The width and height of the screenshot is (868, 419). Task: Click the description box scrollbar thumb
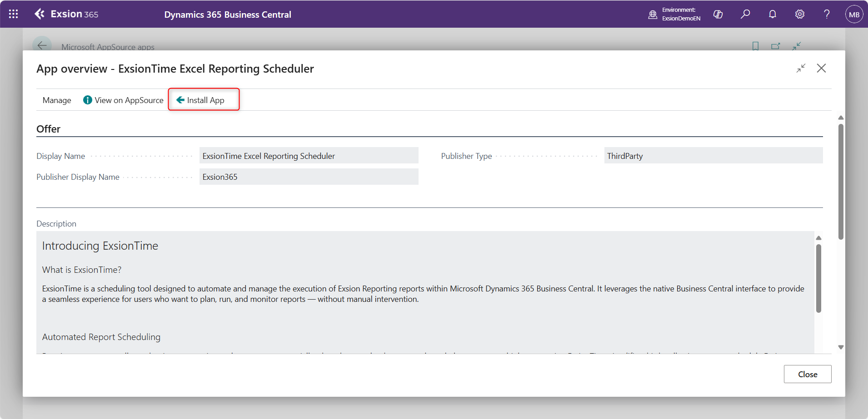coord(818,279)
